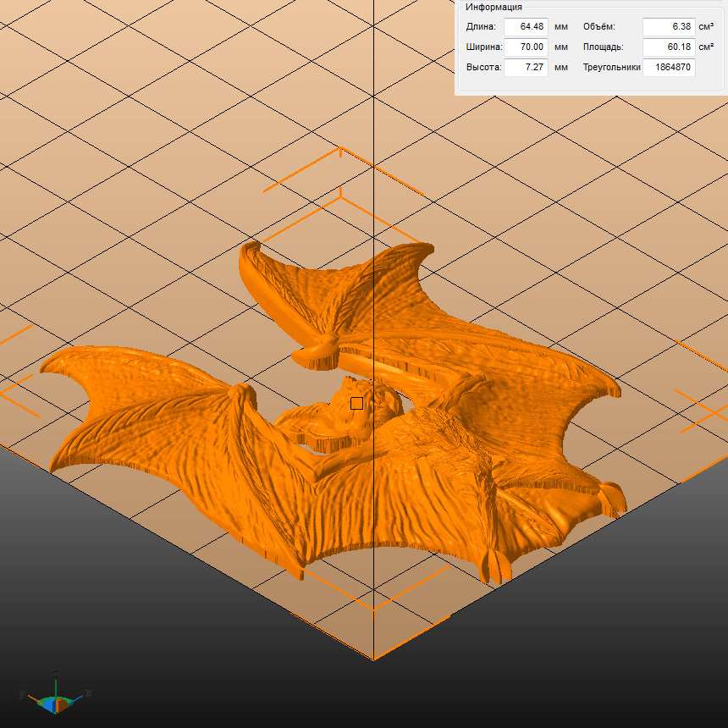Click the Ширина value field showing 70.00
The width and height of the screenshot is (728, 728).
click(x=526, y=47)
